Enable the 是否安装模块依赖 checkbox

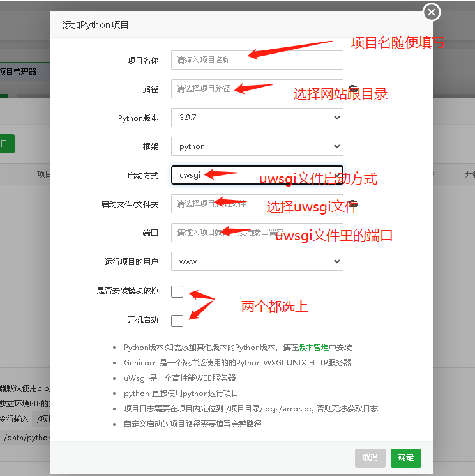pos(177,291)
